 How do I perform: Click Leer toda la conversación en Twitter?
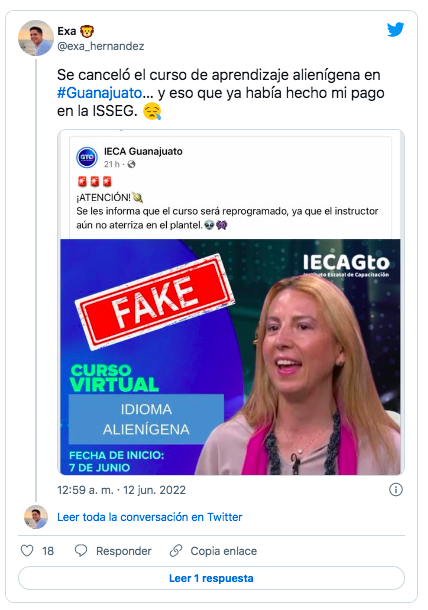tap(149, 517)
